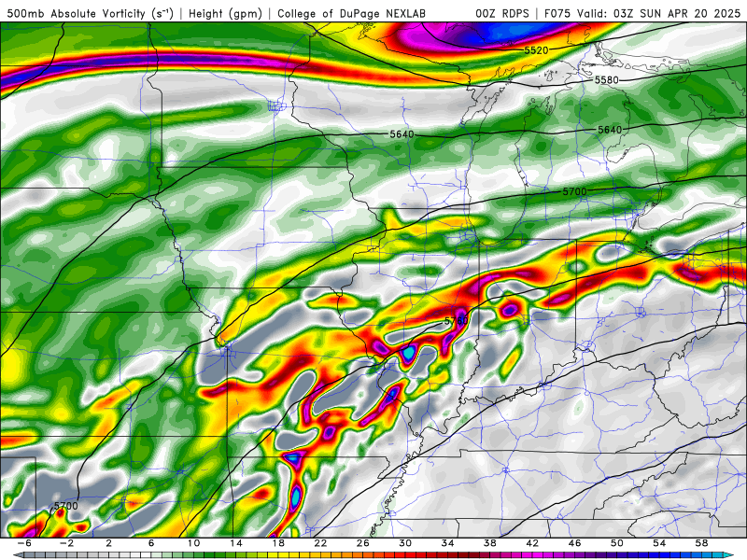Click the 34 value on the color scale

coord(448,543)
